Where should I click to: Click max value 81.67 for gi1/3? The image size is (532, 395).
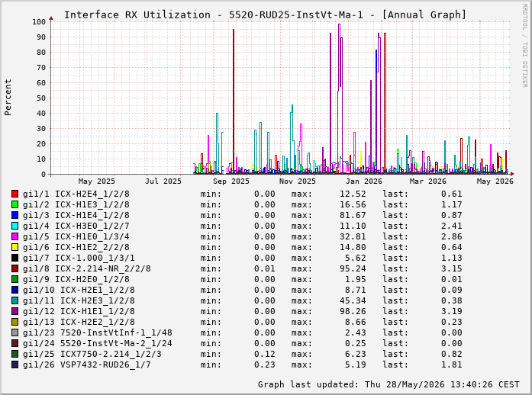point(353,215)
